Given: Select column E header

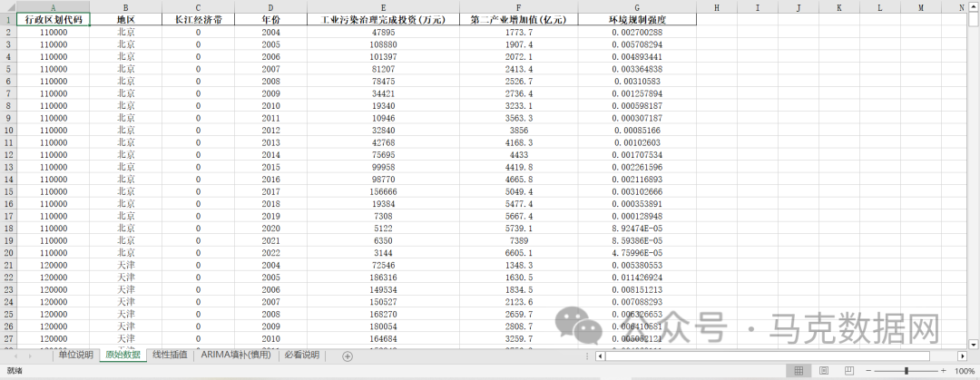Looking at the screenshot, I should click(383, 7).
